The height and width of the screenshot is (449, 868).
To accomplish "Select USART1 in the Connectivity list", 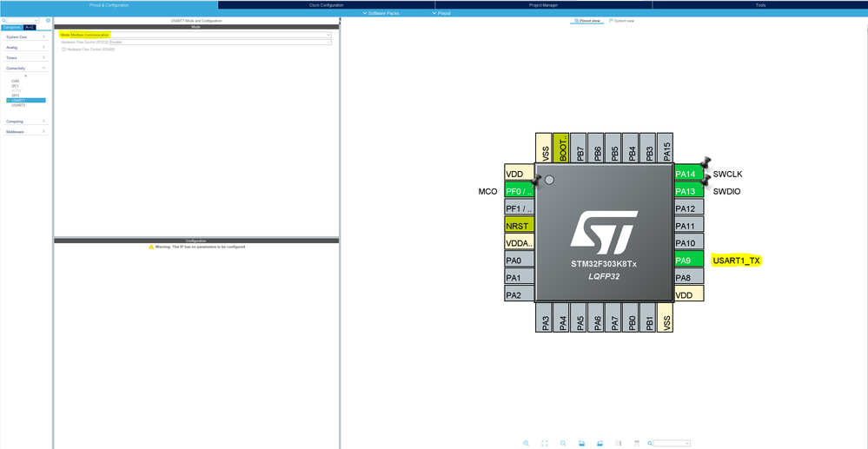I will point(26,100).
